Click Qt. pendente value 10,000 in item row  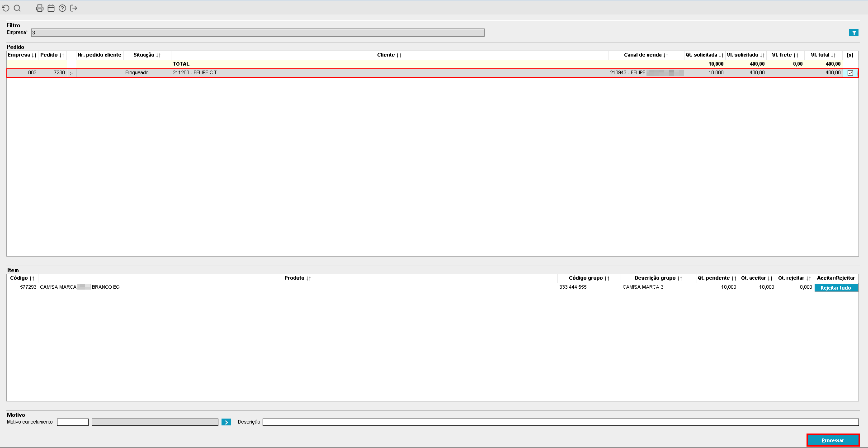point(728,287)
